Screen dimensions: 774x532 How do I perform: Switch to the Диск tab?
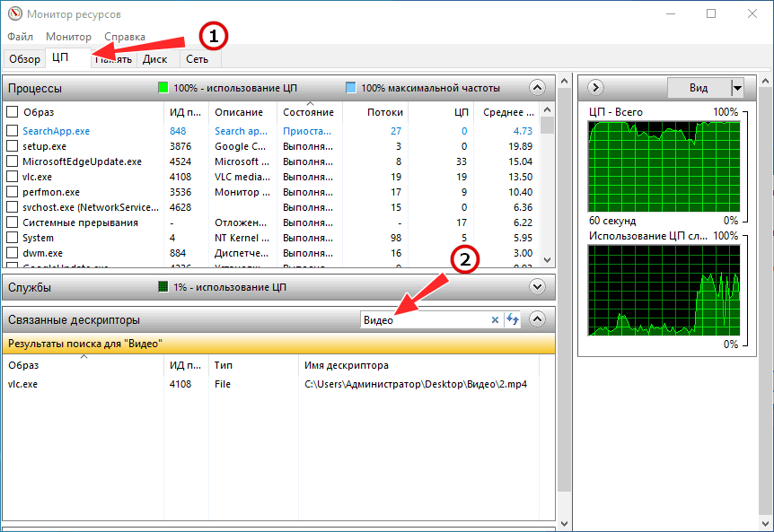155,59
